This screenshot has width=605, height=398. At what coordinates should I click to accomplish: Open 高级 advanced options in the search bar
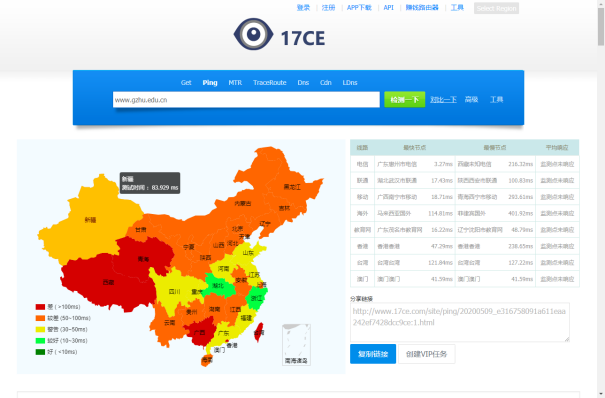tap(471, 100)
